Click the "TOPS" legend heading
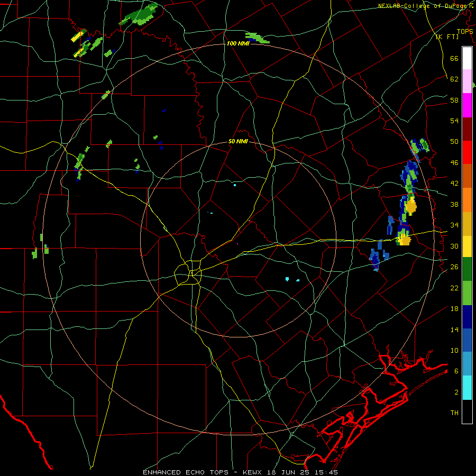Image resolution: width=476 pixels, height=476 pixels. (465, 31)
